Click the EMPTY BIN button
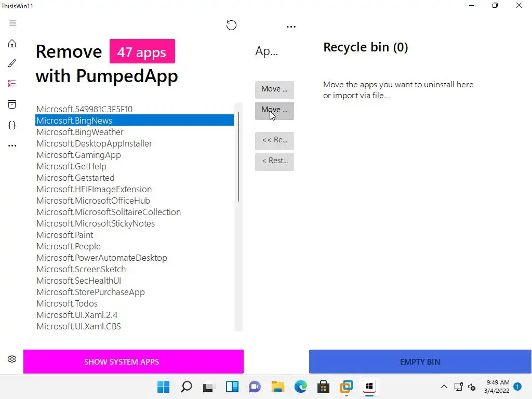Screen dimensions: 532x399 (420, 362)
